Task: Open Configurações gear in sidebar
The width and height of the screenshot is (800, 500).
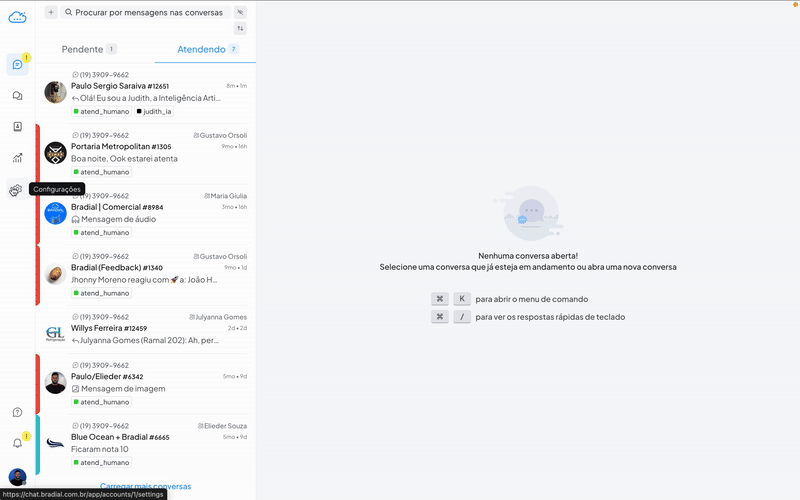Action: [17, 189]
